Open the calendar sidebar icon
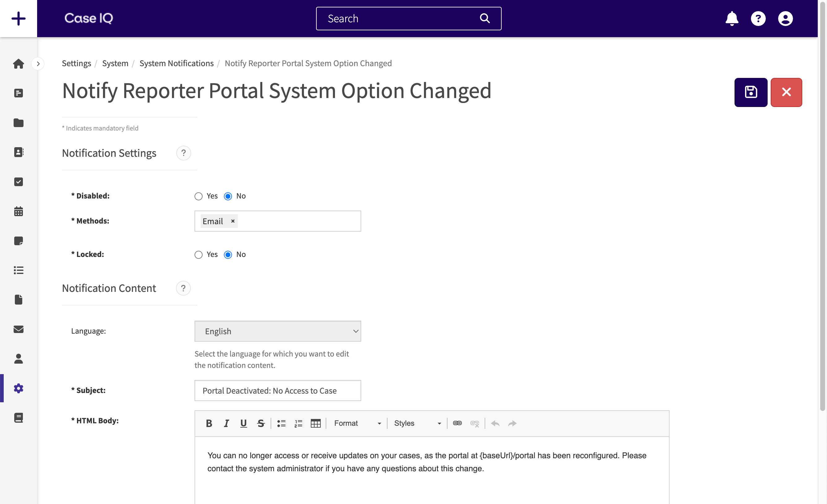Screen dimensions: 827x504 pyautogui.click(x=19, y=211)
